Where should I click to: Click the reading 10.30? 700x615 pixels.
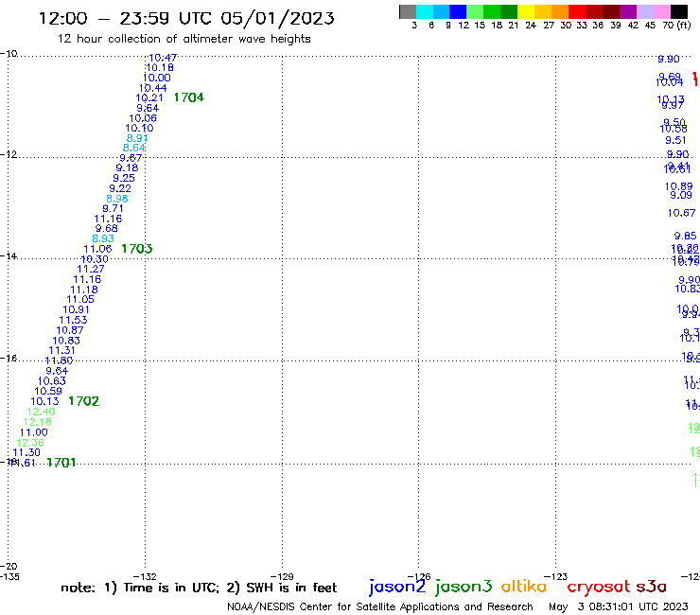pyautogui.click(x=95, y=259)
